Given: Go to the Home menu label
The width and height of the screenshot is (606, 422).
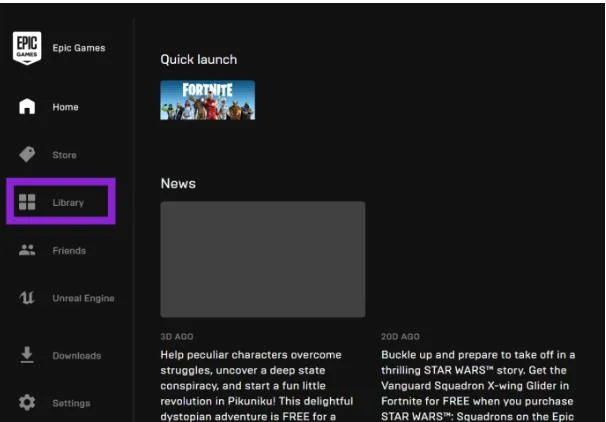Looking at the screenshot, I should click(65, 107).
